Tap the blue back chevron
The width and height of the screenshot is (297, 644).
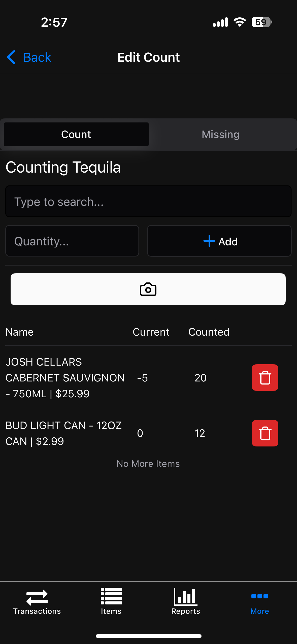(x=11, y=57)
